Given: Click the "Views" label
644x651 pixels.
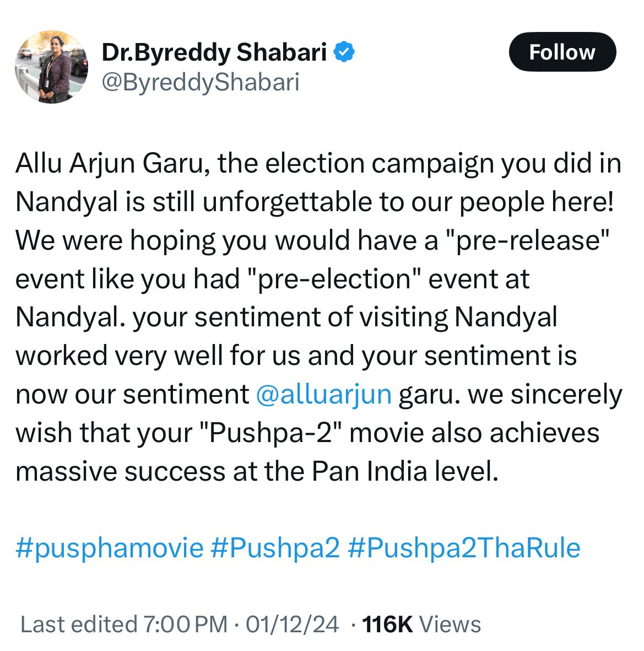Looking at the screenshot, I should click(x=450, y=625).
